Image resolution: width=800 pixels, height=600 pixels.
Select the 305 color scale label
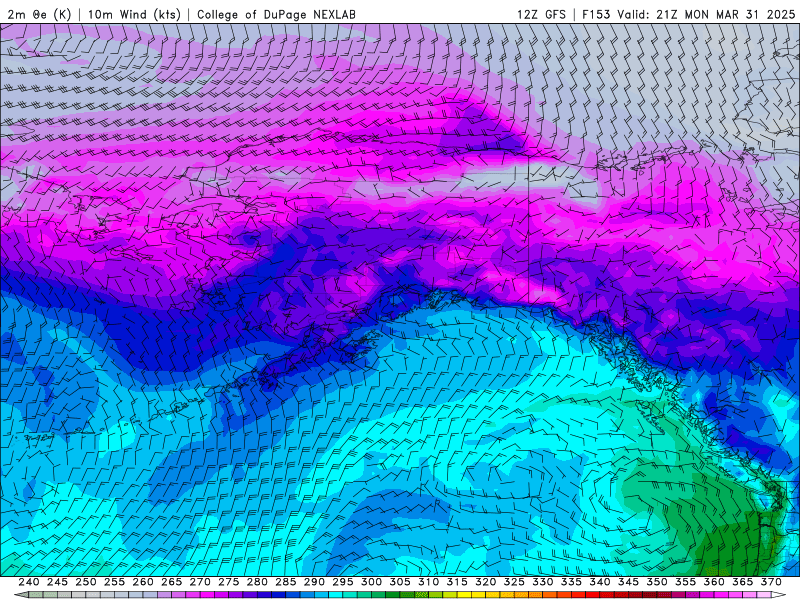point(400,582)
